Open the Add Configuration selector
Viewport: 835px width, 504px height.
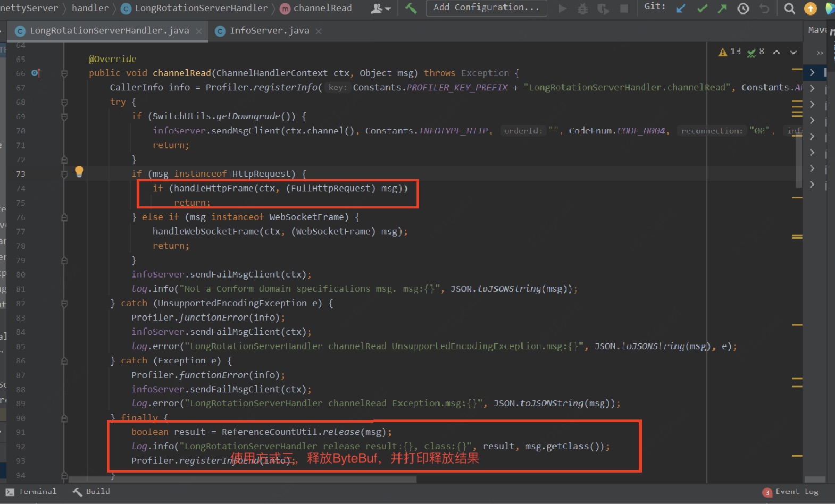(487, 7)
